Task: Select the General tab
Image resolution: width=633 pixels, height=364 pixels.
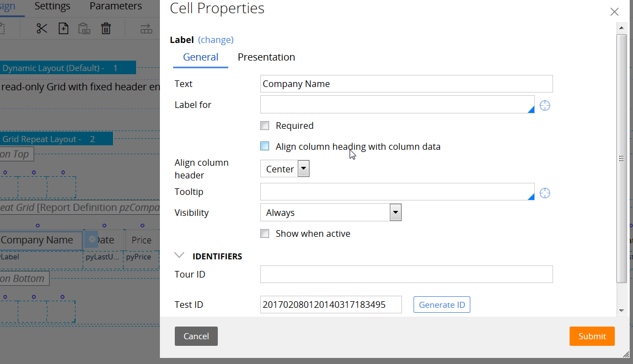Action: pos(201,57)
